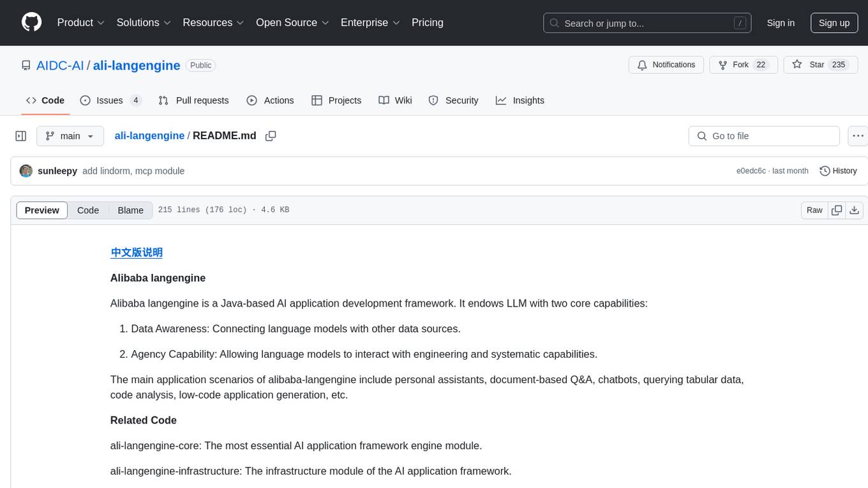Image resolution: width=868 pixels, height=488 pixels.
Task: Expand the Enterprise menu
Action: point(370,22)
